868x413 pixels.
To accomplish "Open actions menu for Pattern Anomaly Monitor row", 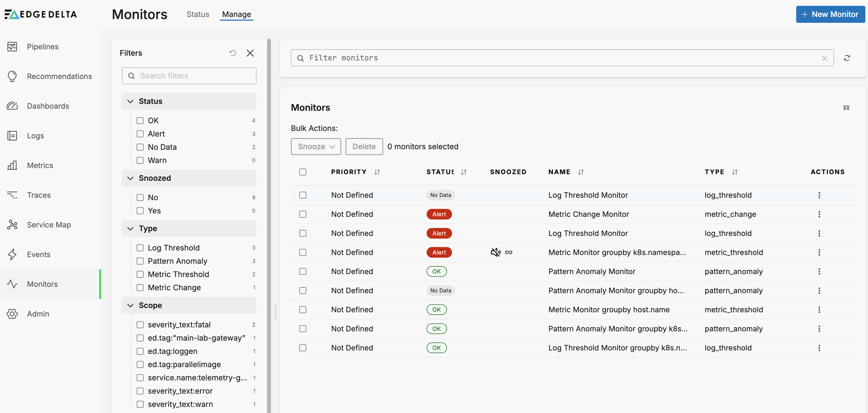I will 819,271.
